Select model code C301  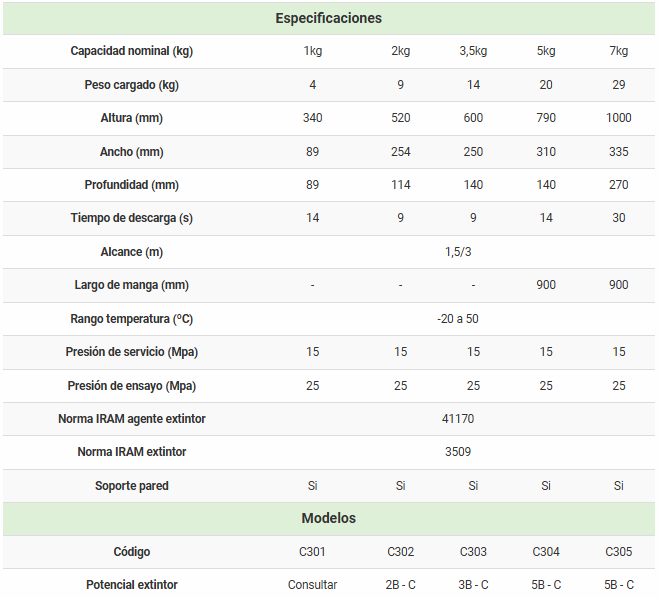coord(313,551)
